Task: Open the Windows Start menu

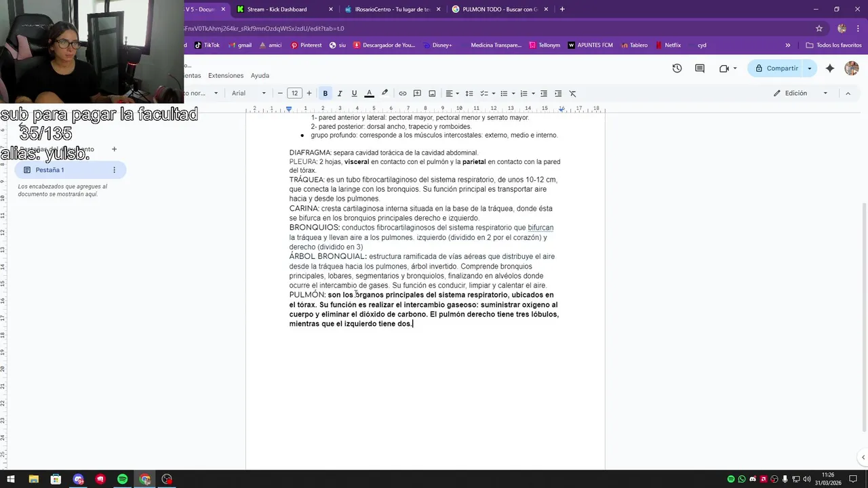Action: tap(11, 479)
